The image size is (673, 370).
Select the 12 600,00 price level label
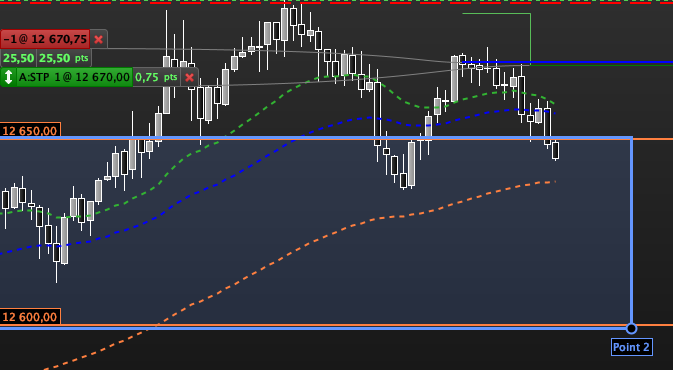(x=30, y=317)
